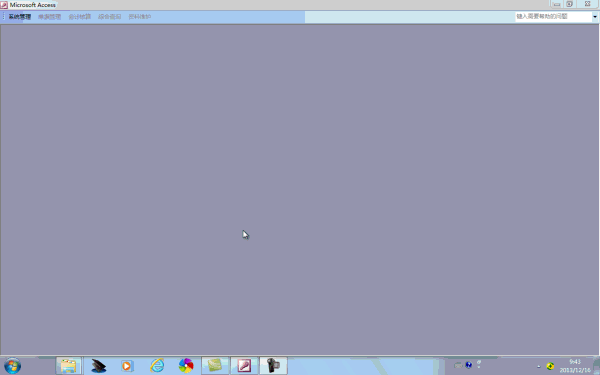Click the Access icon in title bar

(x=4, y=5)
